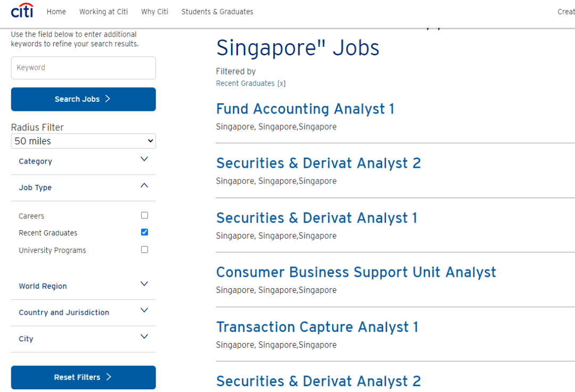This screenshot has width=575, height=392.
Task: Navigate to the Home menu item
Action: coord(56,12)
